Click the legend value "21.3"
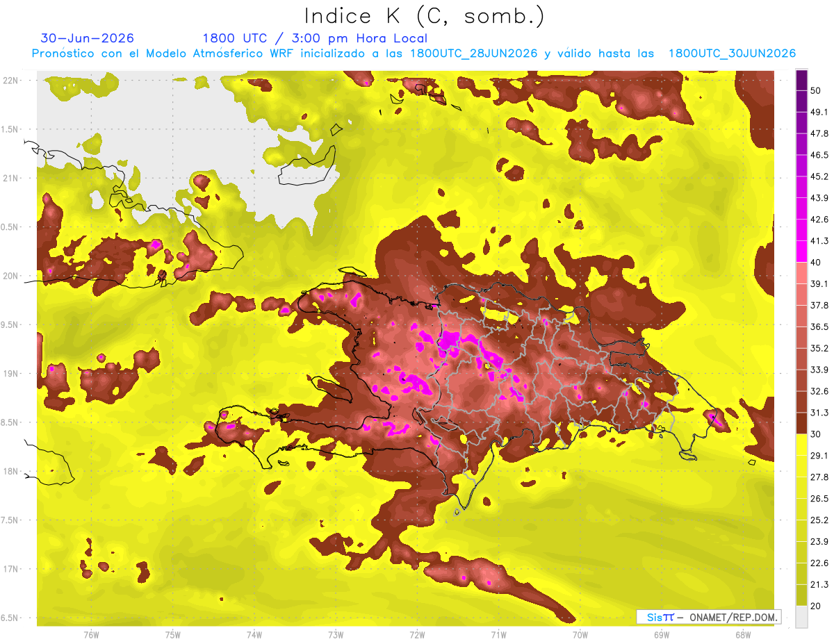The width and height of the screenshot is (834, 644). pyautogui.click(x=819, y=584)
